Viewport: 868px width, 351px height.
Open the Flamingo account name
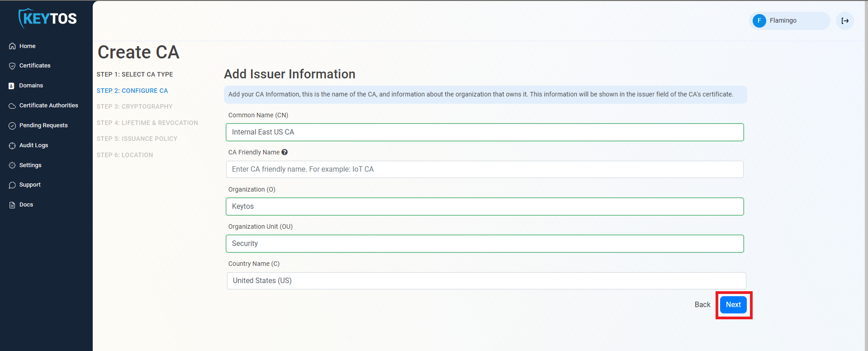point(783,20)
